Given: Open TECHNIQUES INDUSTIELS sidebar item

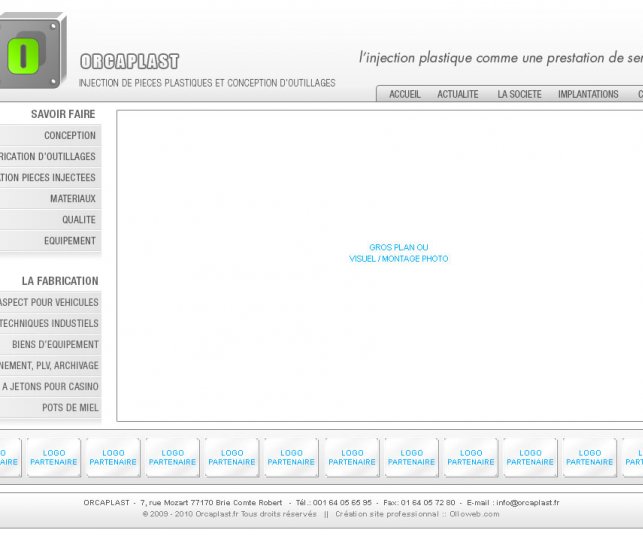Looking at the screenshot, I should click(x=49, y=324).
